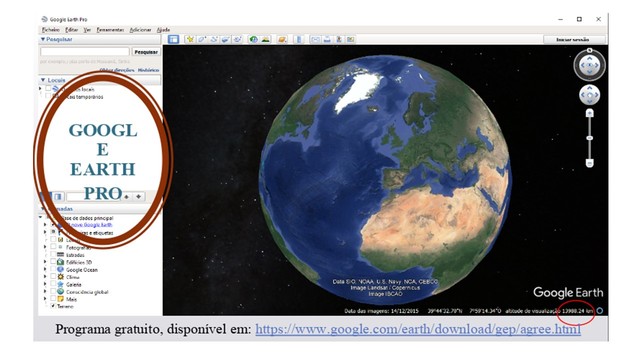Open the Ferramentas menu
The height and width of the screenshot is (360, 640).
[x=110, y=30]
